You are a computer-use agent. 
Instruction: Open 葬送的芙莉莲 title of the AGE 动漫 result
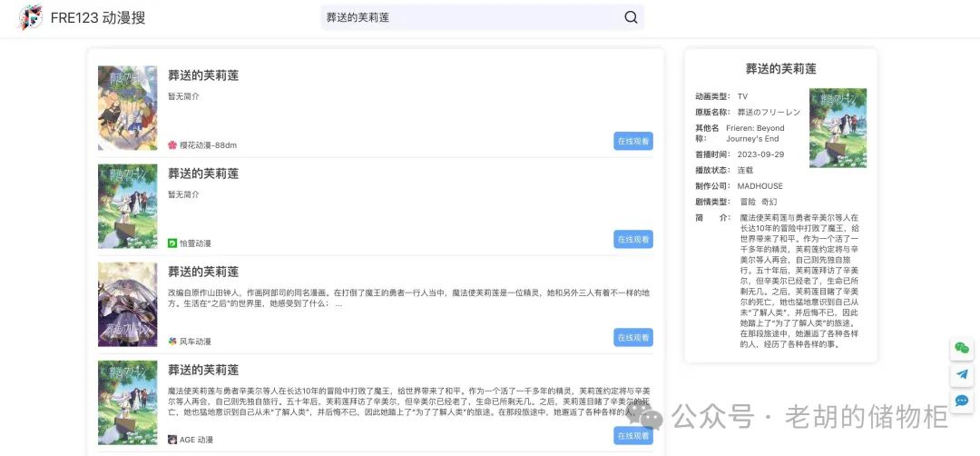point(203,371)
